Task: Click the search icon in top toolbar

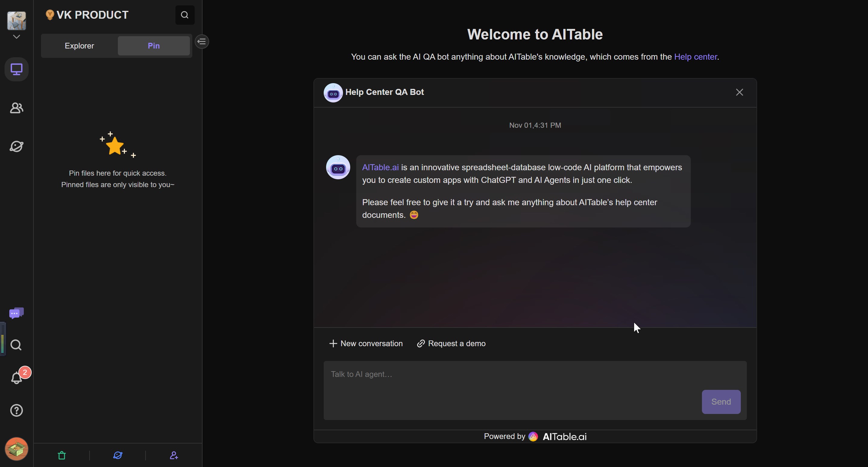Action: coord(185,14)
